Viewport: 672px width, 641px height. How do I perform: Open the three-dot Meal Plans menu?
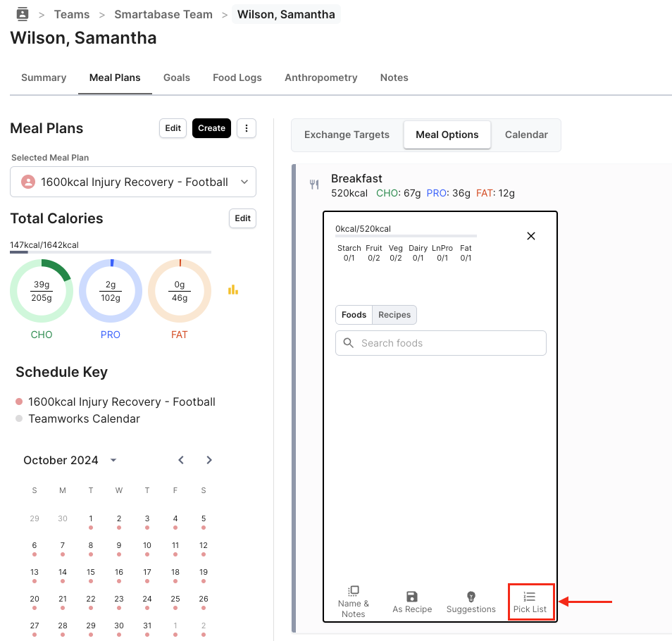(247, 128)
